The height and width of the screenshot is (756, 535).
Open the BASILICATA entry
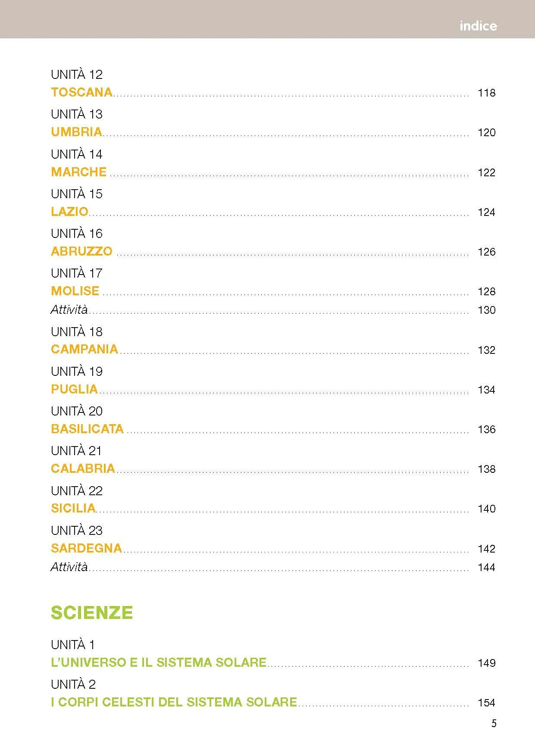coord(87,429)
